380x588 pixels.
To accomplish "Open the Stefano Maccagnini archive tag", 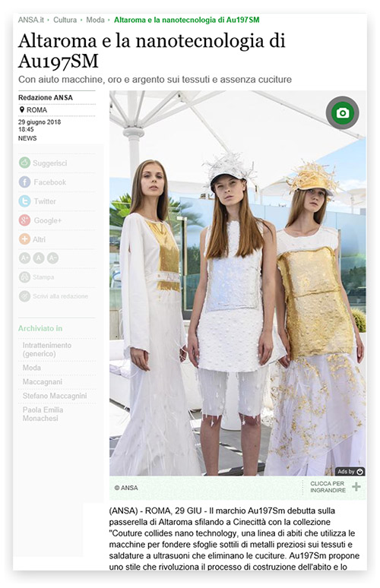I will [55, 396].
